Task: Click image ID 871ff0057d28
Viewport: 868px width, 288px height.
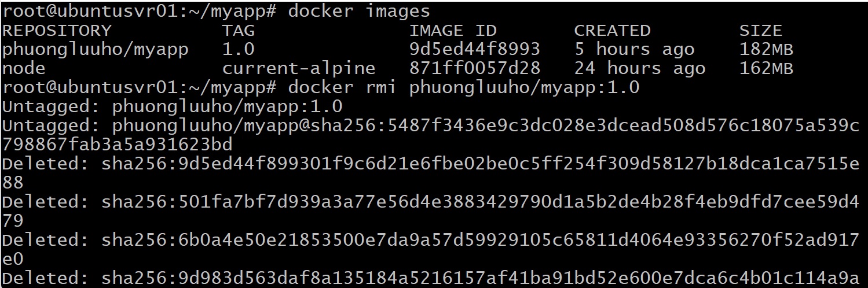Action: pyautogui.click(x=474, y=69)
